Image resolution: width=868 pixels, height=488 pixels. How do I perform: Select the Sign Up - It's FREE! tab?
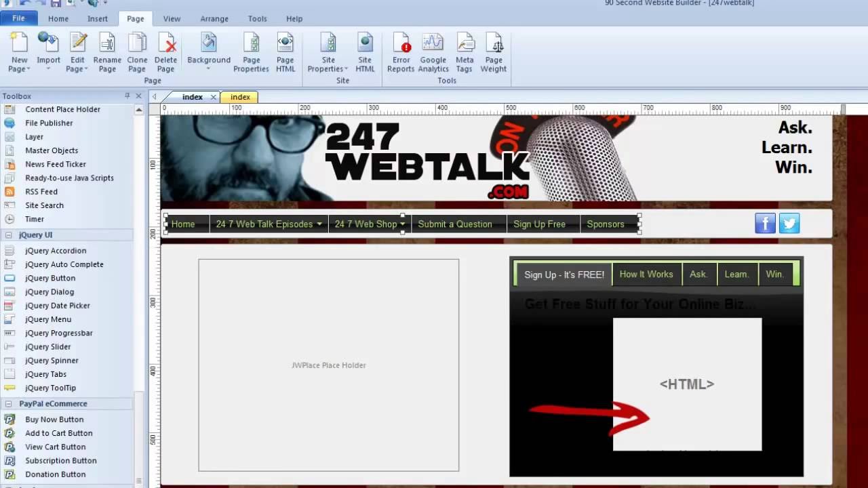[x=564, y=274]
